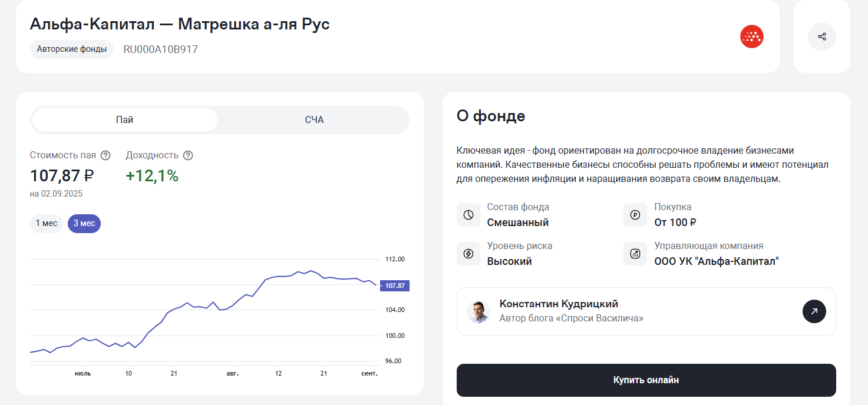This screenshot has width=868, height=405.
Task: Click the Управляющая компания icon
Action: point(635,254)
